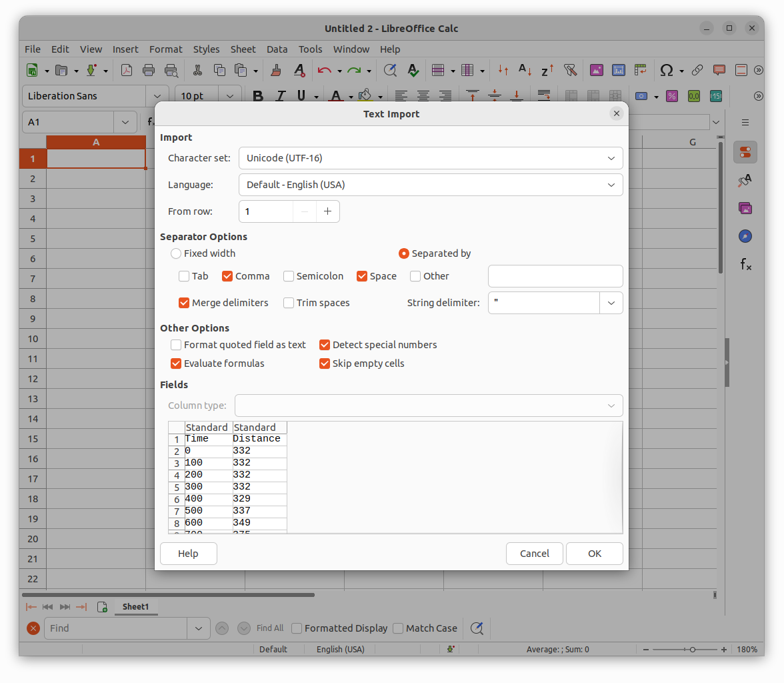
Task: Open the Data menu
Action: coord(277,49)
